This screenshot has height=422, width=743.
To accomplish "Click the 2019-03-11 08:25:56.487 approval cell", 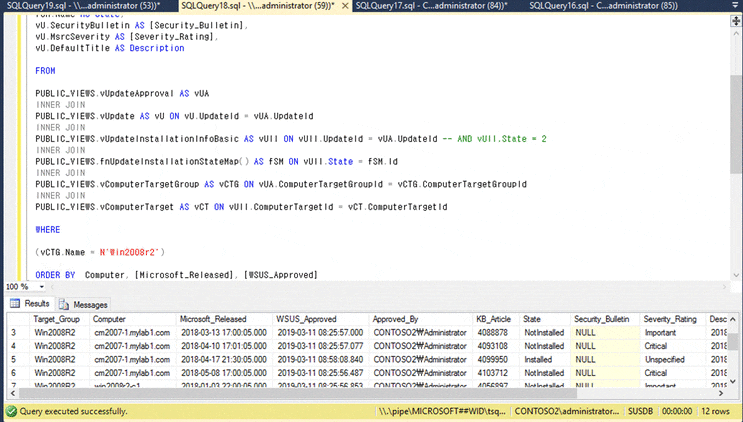I will 322,373.
